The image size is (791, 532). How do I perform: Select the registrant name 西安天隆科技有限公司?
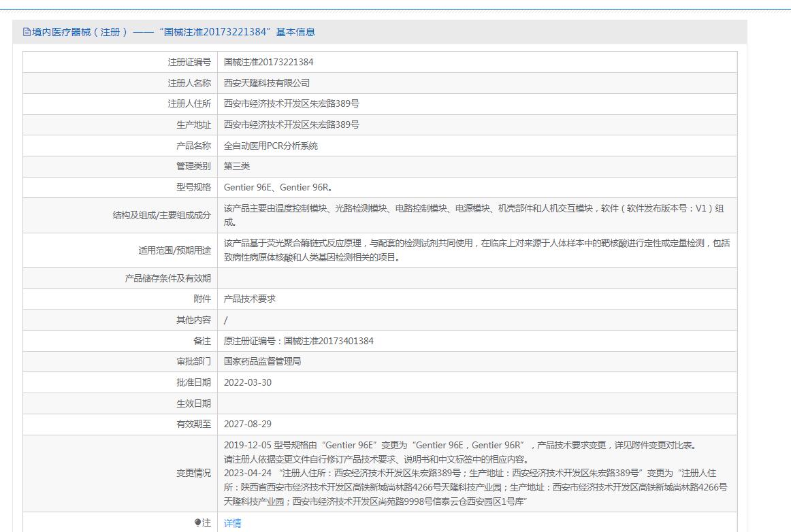(x=266, y=83)
